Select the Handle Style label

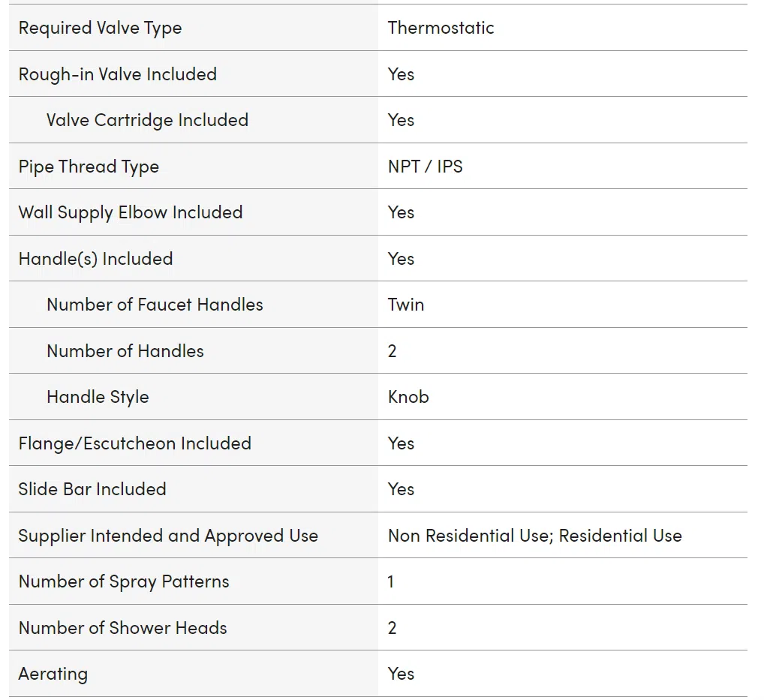click(x=98, y=397)
